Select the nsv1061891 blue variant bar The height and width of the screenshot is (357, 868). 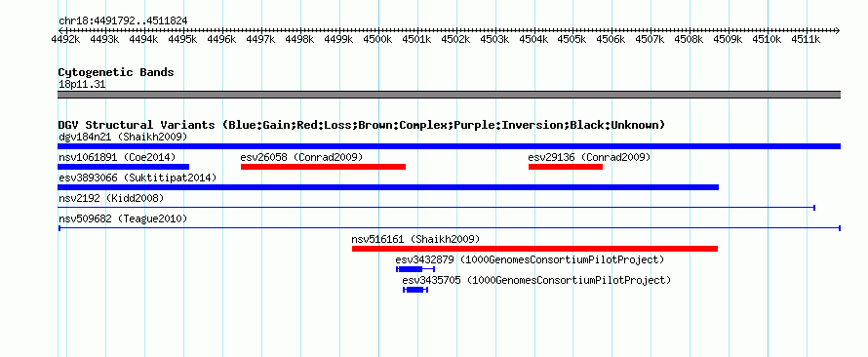(x=124, y=167)
